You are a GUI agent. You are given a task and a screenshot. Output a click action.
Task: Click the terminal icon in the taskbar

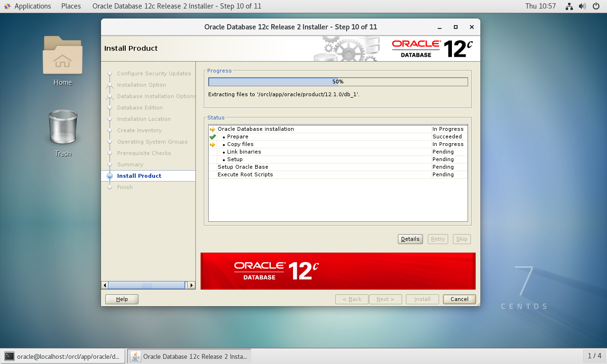pos(9,356)
